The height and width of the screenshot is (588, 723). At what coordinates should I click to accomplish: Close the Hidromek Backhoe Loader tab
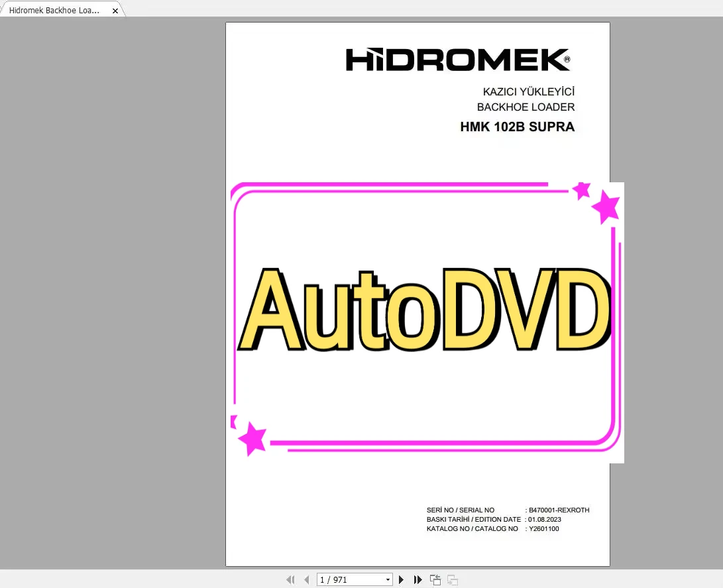click(115, 11)
